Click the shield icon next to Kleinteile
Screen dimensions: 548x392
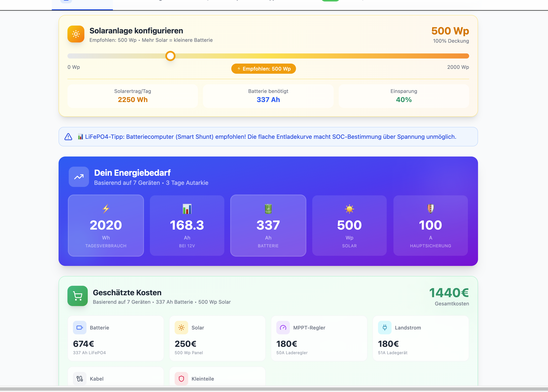click(x=181, y=379)
